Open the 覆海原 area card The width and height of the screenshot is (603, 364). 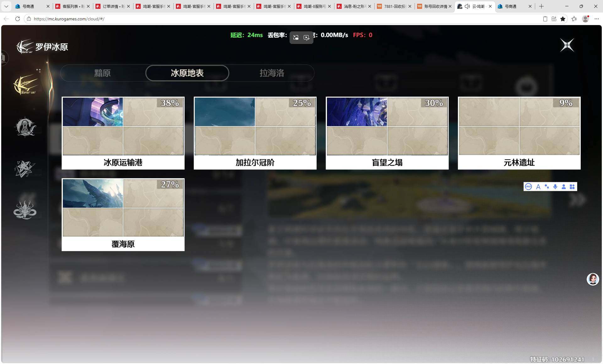click(123, 215)
